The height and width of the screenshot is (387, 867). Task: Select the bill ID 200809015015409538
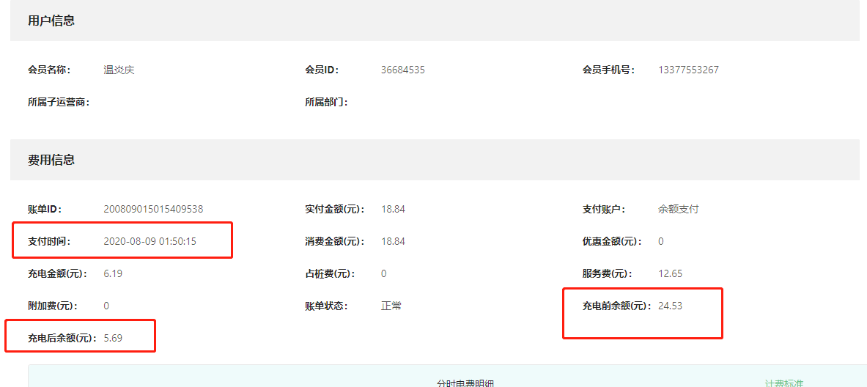coord(153,210)
